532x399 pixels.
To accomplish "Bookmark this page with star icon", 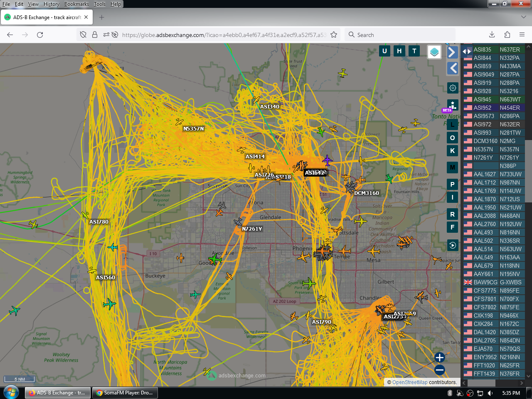I will (334, 35).
